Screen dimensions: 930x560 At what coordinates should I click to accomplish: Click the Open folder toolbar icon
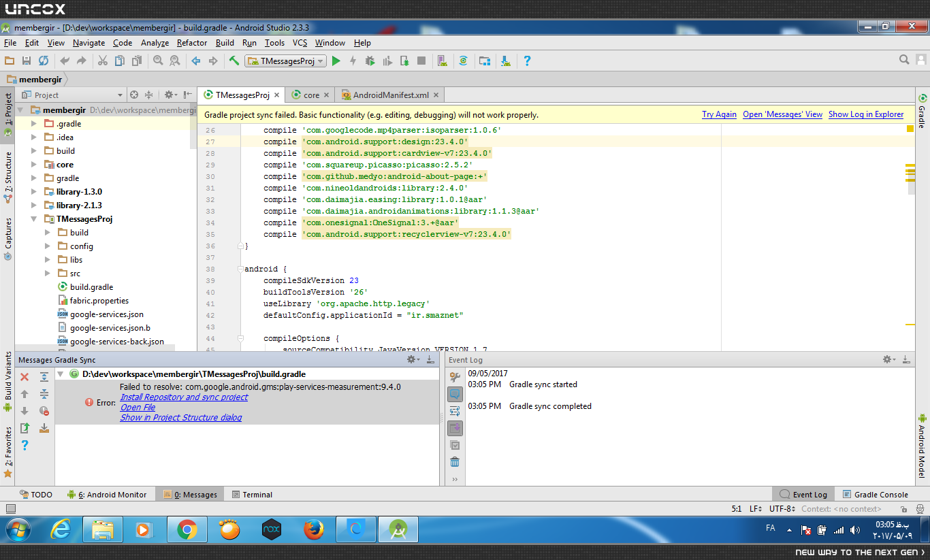[x=10, y=61]
